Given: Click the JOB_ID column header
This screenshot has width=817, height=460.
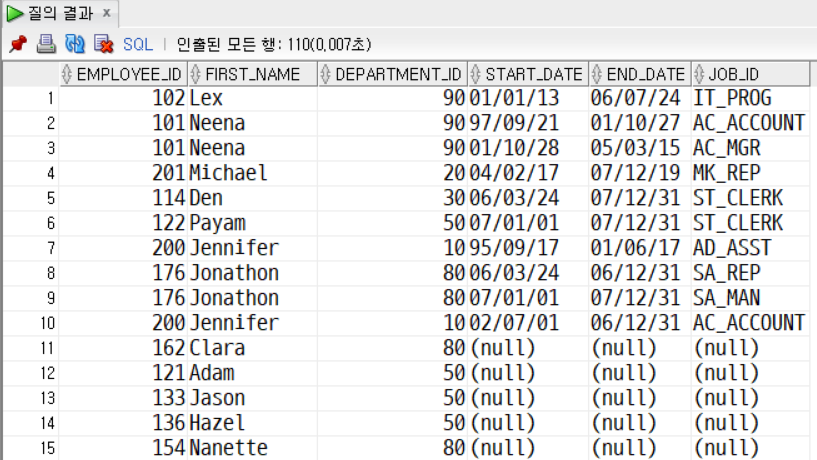Looking at the screenshot, I should (751, 74).
